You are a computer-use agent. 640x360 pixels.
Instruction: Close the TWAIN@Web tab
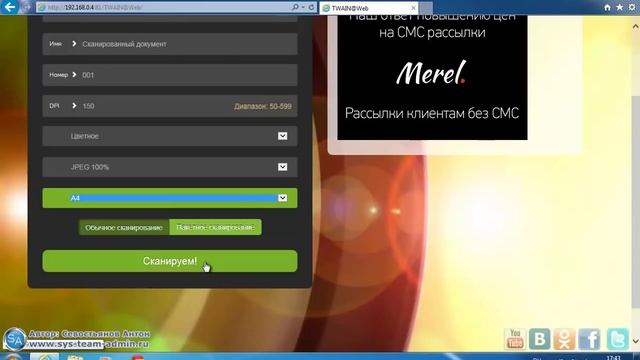point(413,8)
